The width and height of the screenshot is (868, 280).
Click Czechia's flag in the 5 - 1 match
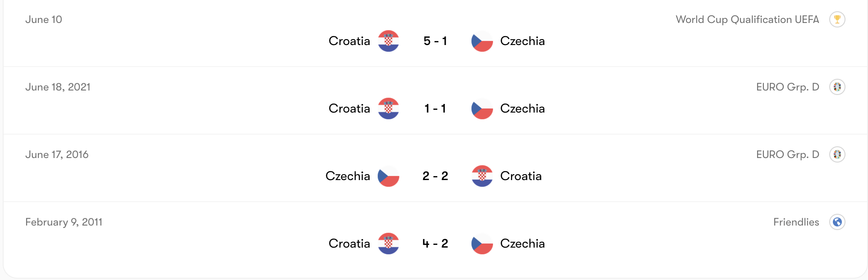482,41
